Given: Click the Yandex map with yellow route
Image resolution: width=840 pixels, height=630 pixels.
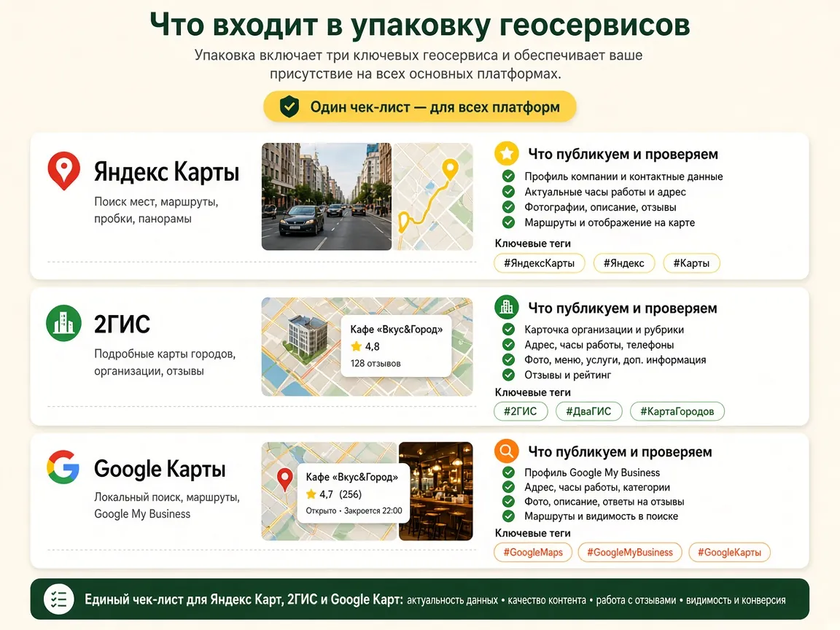Looking at the screenshot, I should [433, 197].
